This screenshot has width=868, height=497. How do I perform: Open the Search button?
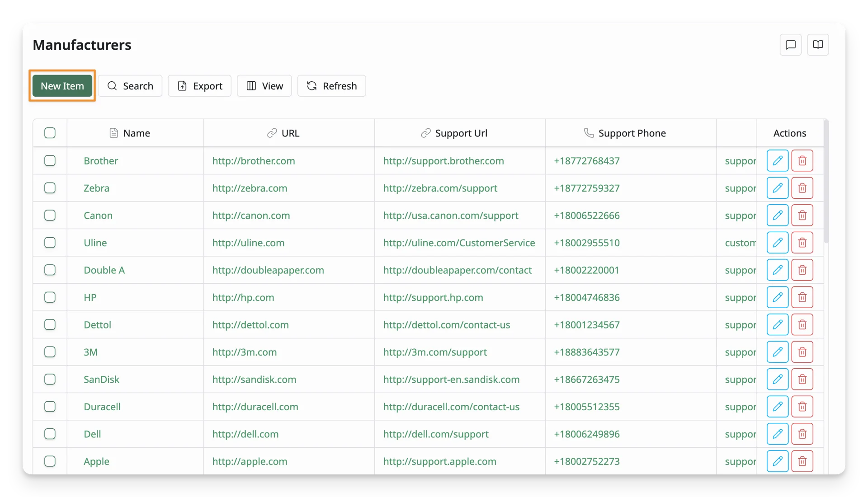(x=130, y=86)
